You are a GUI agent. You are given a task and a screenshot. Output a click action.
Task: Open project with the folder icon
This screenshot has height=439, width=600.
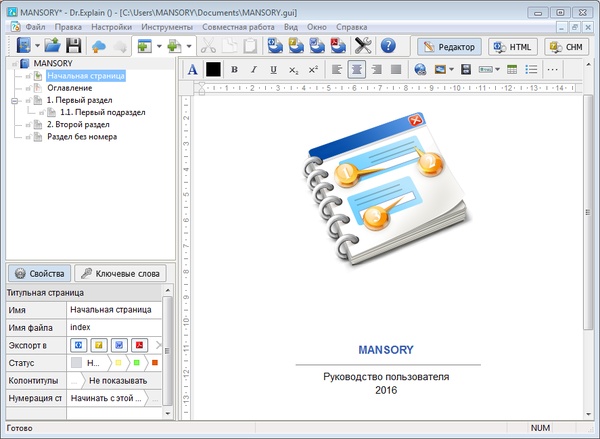pos(52,46)
